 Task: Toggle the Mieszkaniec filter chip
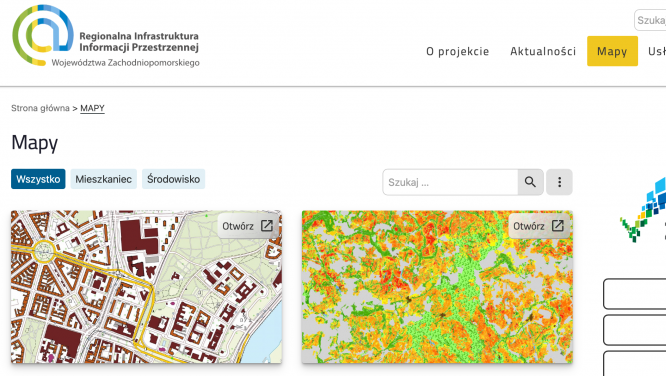(x=104, y=179)
